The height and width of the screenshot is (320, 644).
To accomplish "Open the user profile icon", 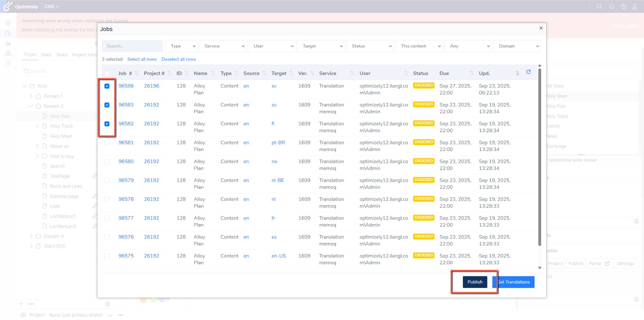I will click(635, 7).
